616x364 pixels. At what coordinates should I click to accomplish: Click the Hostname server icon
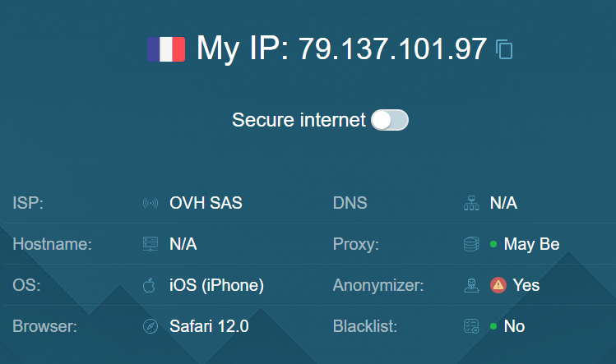(x=150, y=244)
